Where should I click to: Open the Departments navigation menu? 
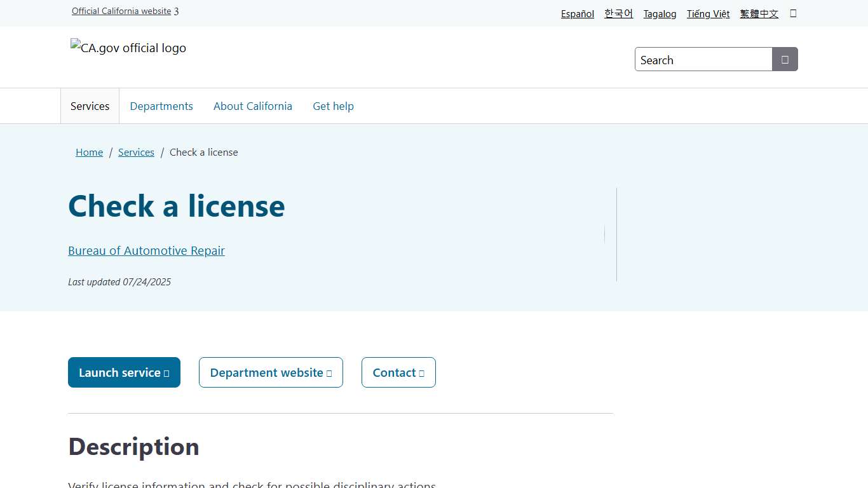pos(161,106)
